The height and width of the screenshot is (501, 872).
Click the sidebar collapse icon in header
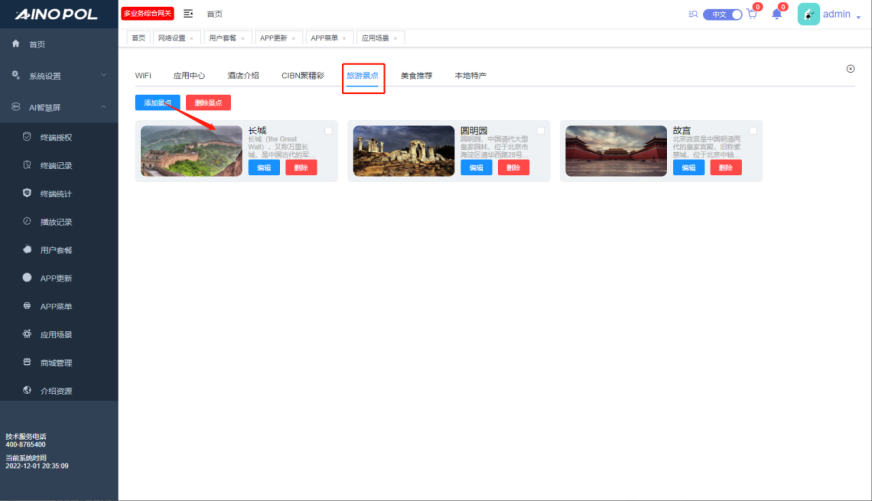[x=188, y=14]
